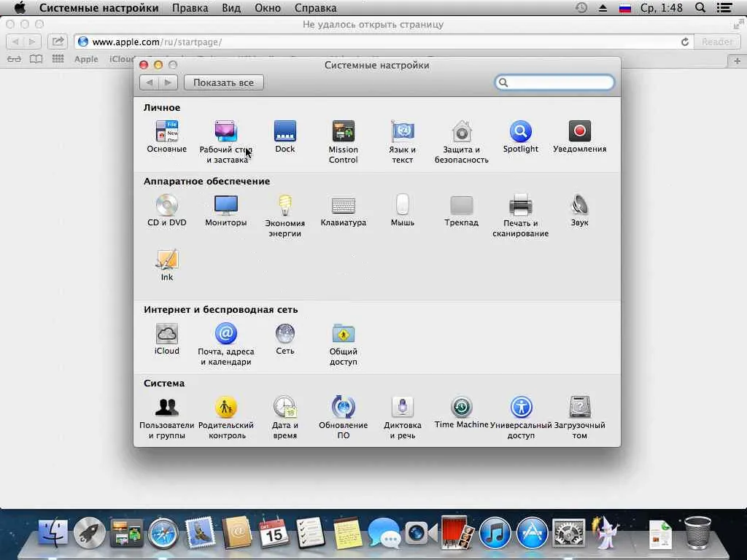
Task: Reload the page in Safari window
Action: coord(685,42)
